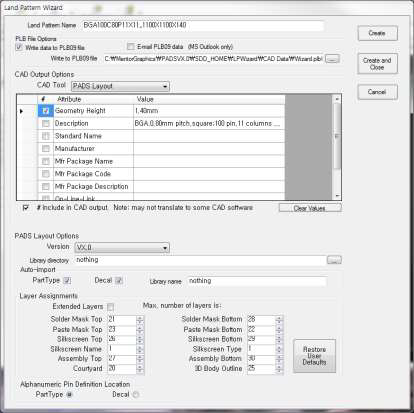Adjust the 3D Body Outline layer spinner

(279, 369)
